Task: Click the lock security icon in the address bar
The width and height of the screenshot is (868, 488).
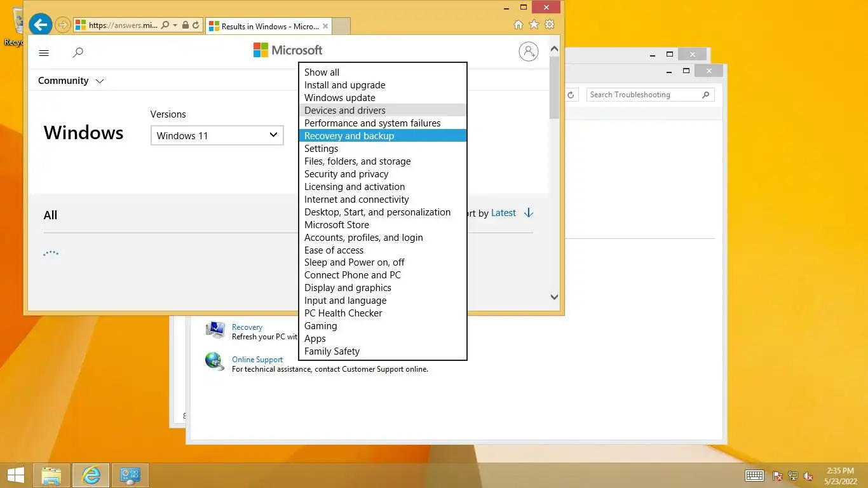Action: (185, 25)
